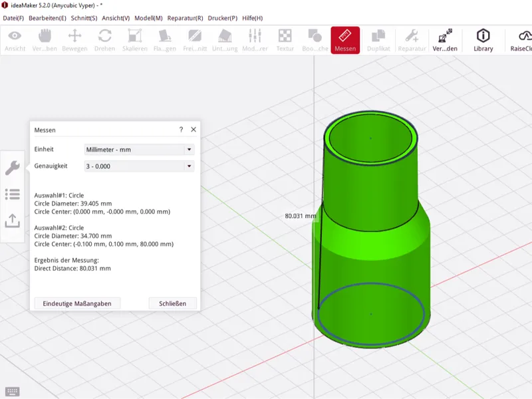Click the ideaMaker app logo icon

(x=5, y=5)
